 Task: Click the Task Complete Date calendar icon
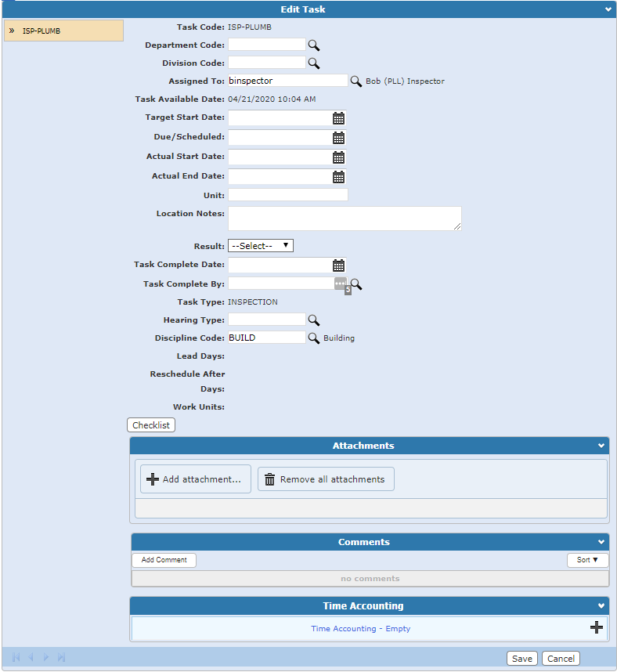[338, 266]
